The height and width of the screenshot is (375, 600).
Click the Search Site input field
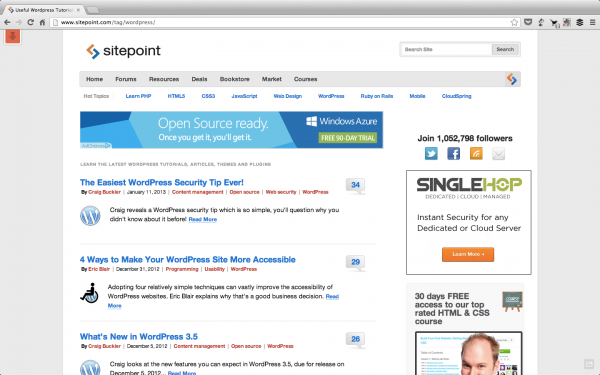pyautogui.click(x=446, y=49)
